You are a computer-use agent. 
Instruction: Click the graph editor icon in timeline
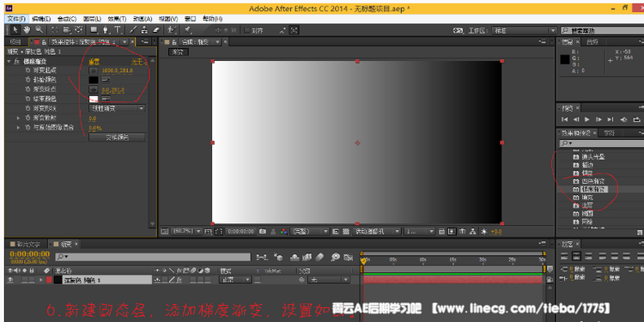coord(349,258)
